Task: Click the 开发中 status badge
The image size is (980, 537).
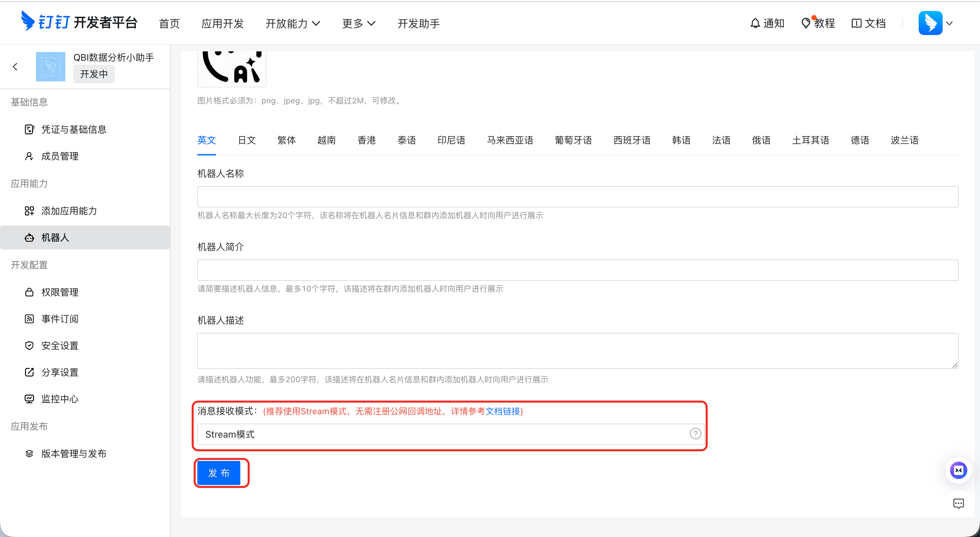Action: [94, 74]
